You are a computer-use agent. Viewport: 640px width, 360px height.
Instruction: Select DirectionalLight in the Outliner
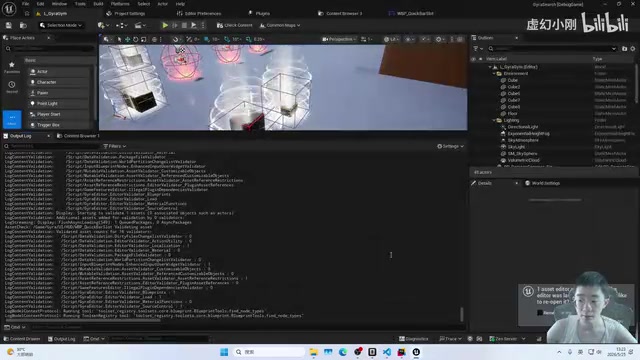coord(522,127)
